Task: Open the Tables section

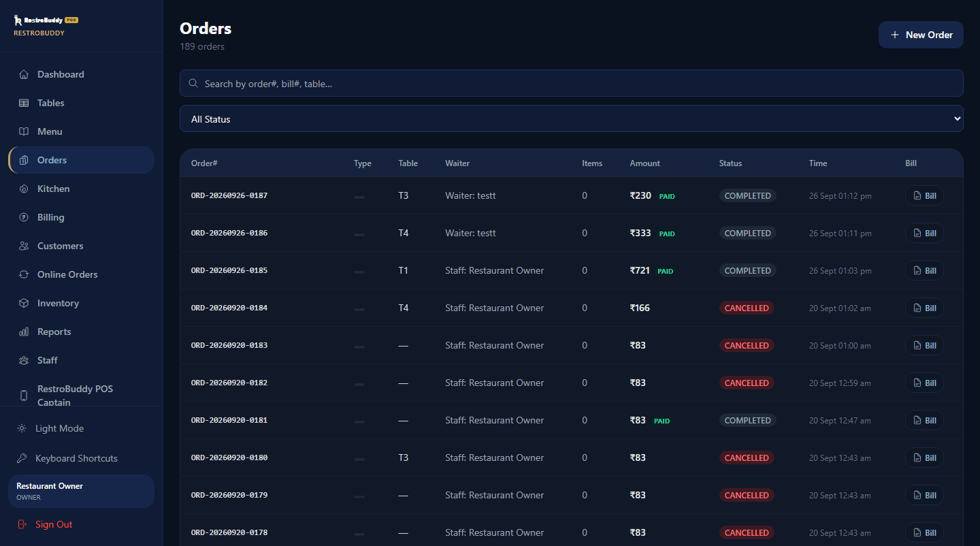Action: [81, 103]
